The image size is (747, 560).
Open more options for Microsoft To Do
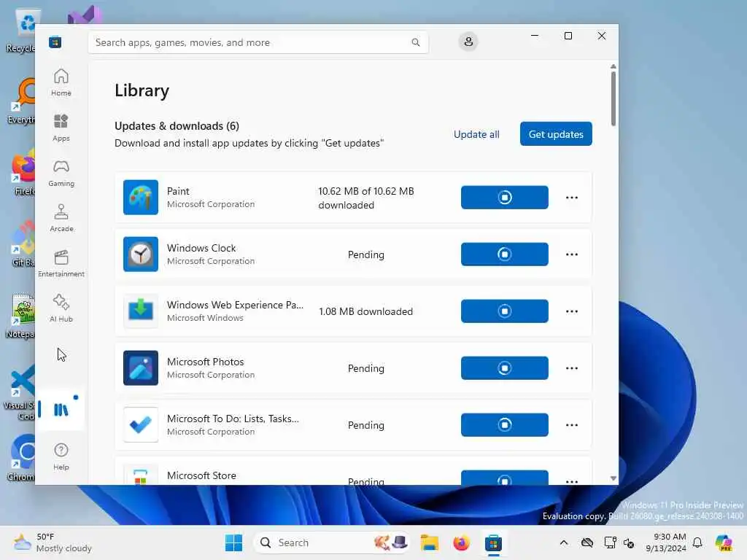[572, 425]
